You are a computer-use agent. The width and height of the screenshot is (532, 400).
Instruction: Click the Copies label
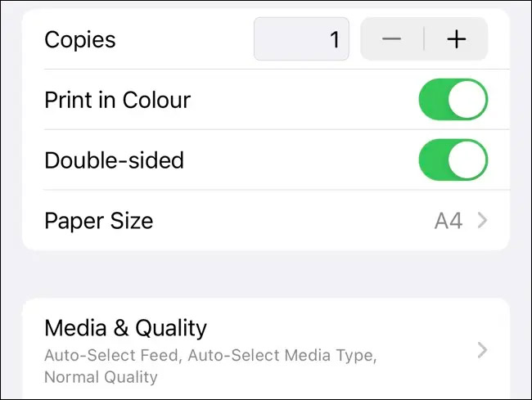(80, 39)
